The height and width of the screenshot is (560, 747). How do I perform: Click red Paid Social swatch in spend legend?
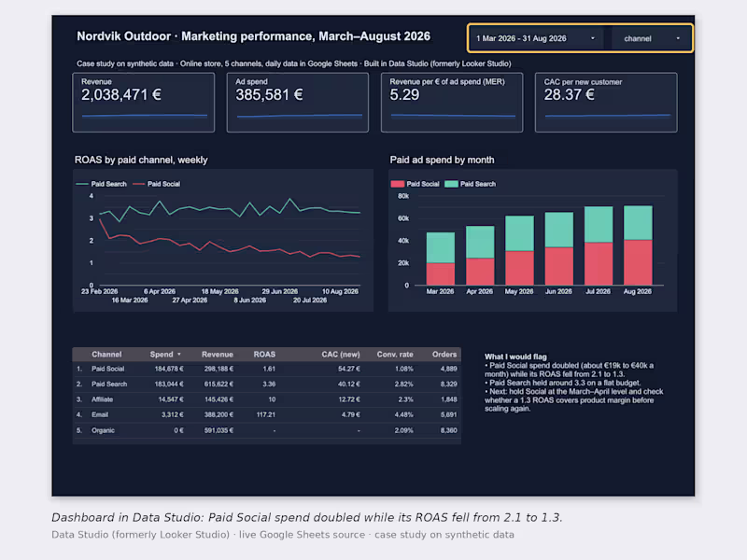(398, 184)
